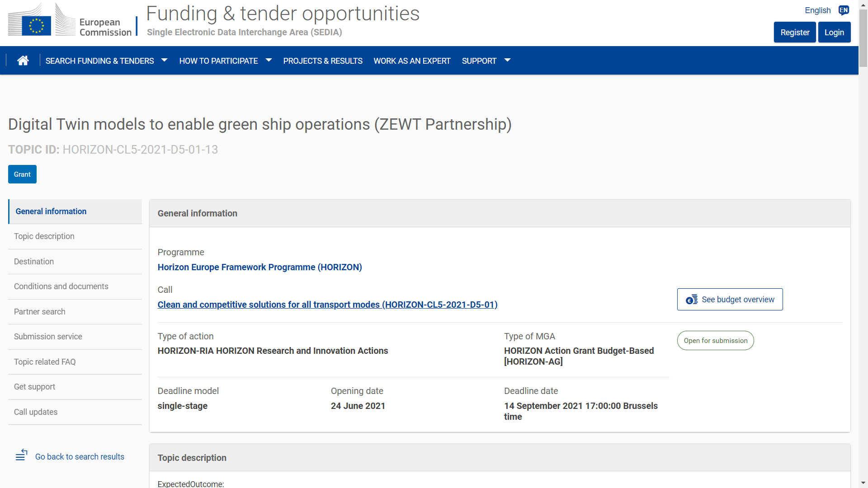Select the topic ID HORIZON-CL5-2021-D5-01-13

140,150
